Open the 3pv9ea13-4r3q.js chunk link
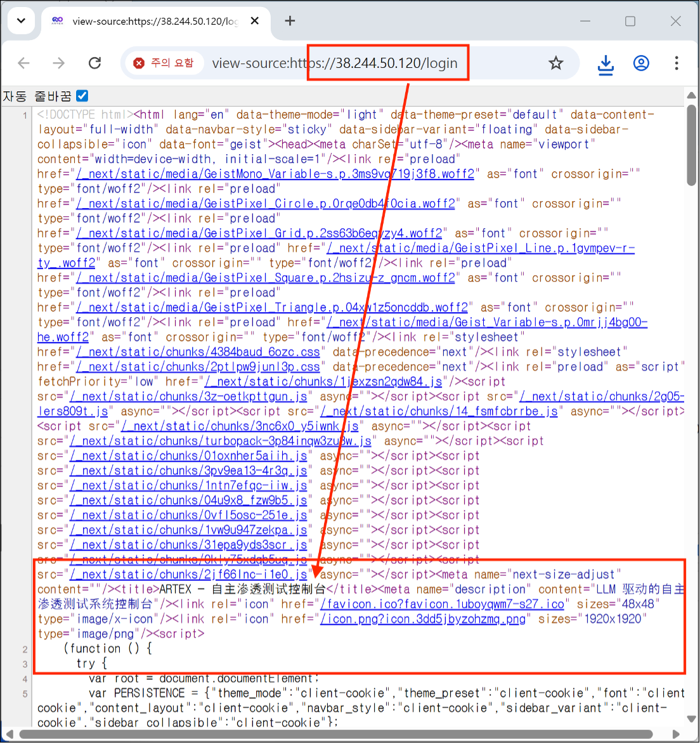 [x=188, y=471]
